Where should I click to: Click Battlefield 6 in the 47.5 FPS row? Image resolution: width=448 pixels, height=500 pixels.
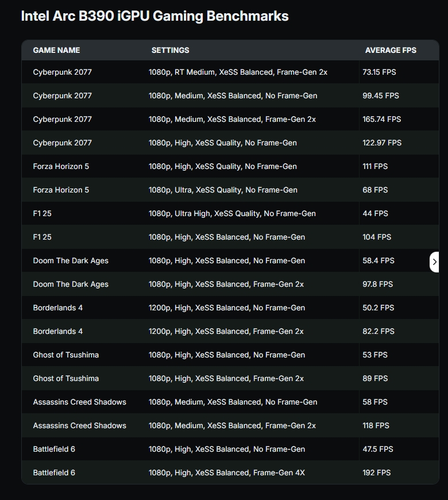pos(54,449)
